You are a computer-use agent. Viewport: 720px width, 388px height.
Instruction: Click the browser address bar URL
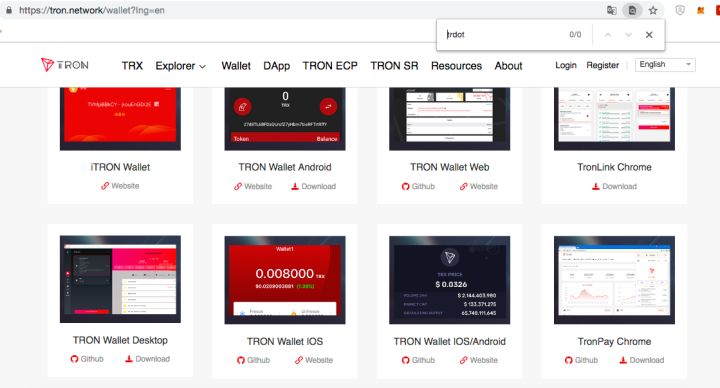coord(91,10)
